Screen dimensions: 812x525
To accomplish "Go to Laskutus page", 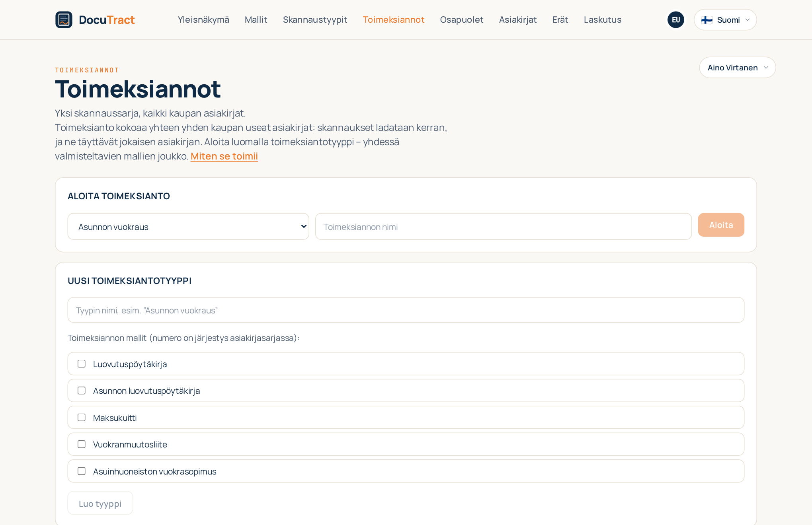I will coord(603,19).
